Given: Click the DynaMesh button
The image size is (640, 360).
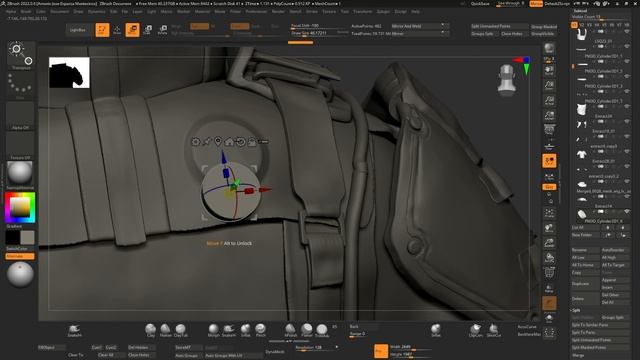Looking at the screenshot, I should click(275, 351).
